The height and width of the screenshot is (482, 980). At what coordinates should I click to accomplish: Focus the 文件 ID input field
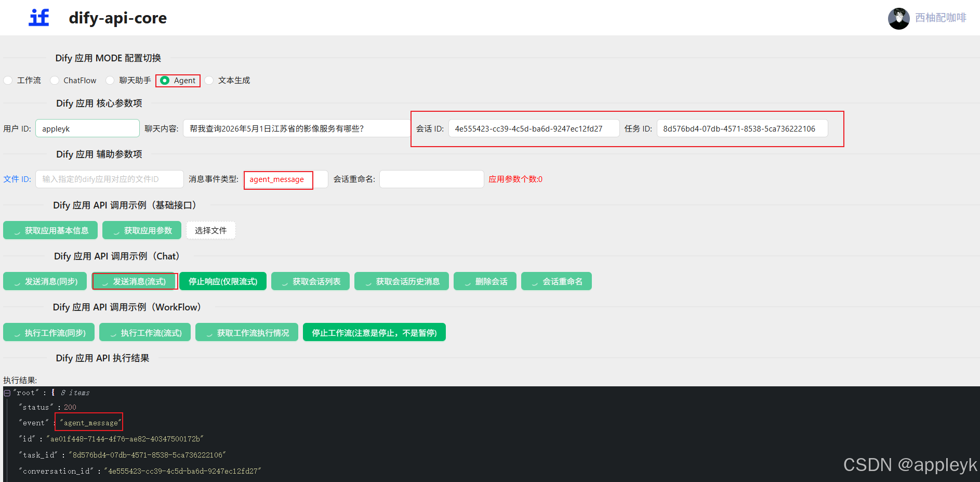pyautogui.click(x=109, y=179)
